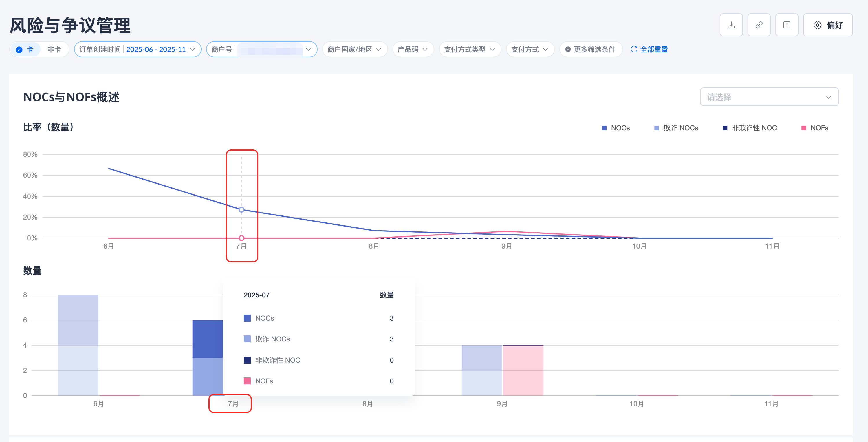Click the September pink NOFs bar
The image size is (868, 442).
pos(523,370)
